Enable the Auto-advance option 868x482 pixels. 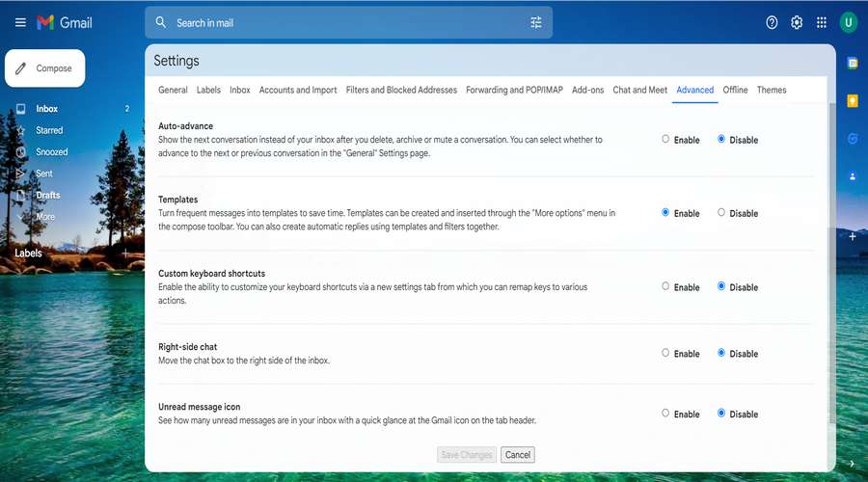665,139
